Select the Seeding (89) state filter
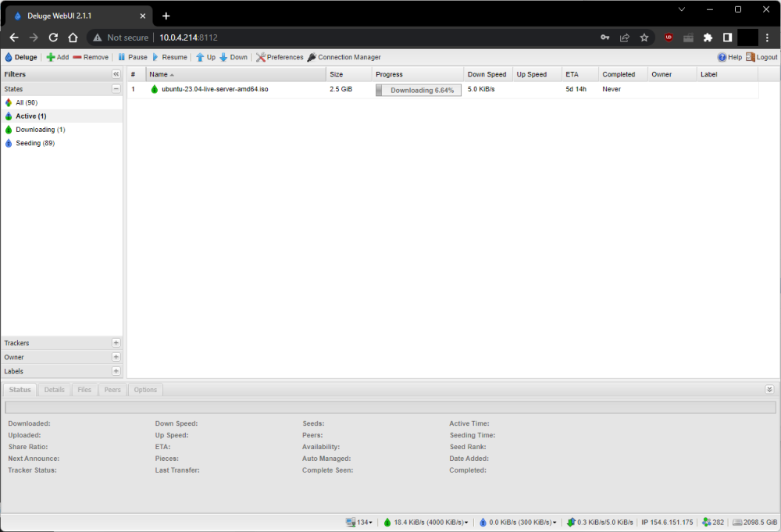 coord(62,143)
